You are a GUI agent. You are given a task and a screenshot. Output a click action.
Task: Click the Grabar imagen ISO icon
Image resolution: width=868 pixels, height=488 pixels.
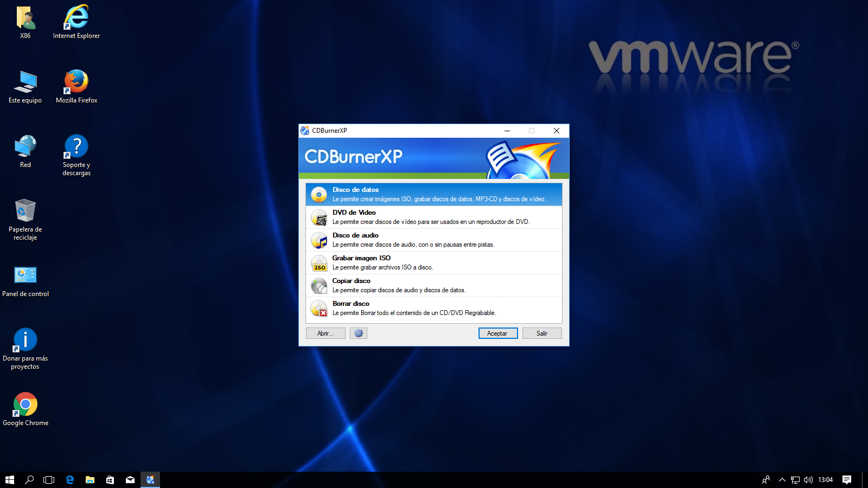[319, 263]
